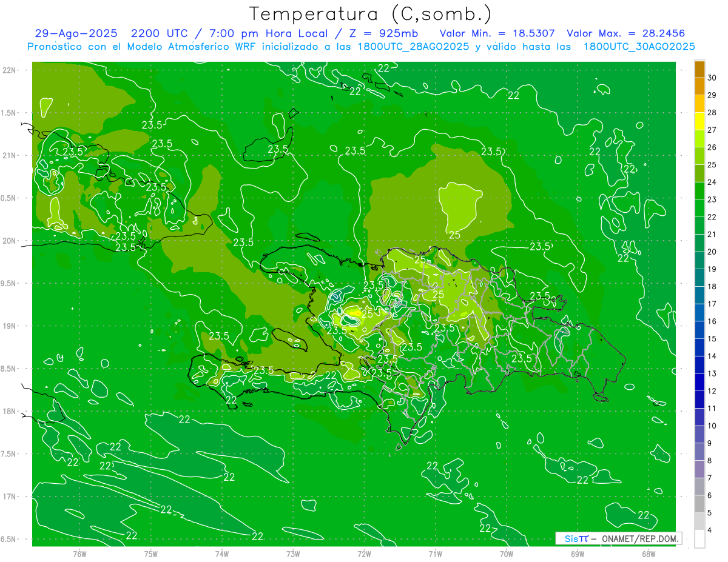Click the title "Temperatura (C,somb.)"
This screenshot has width=728, height=562.
370,13
